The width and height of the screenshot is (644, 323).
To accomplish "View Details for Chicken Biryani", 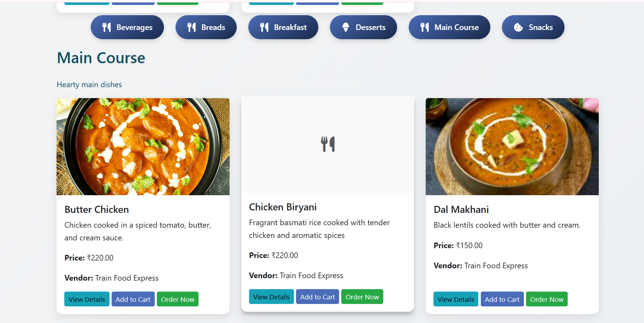I will click(271, 297).
